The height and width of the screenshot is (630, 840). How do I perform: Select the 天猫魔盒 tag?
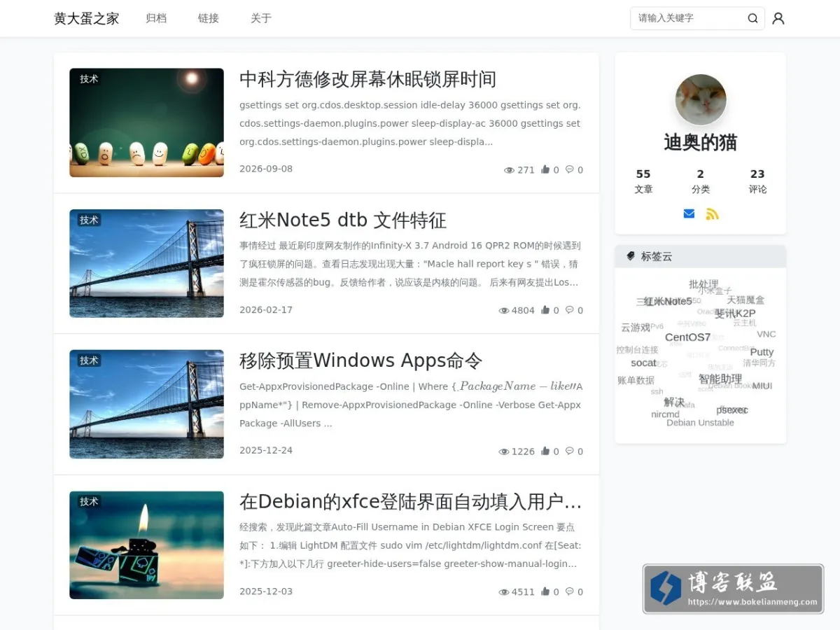point(745,300)
